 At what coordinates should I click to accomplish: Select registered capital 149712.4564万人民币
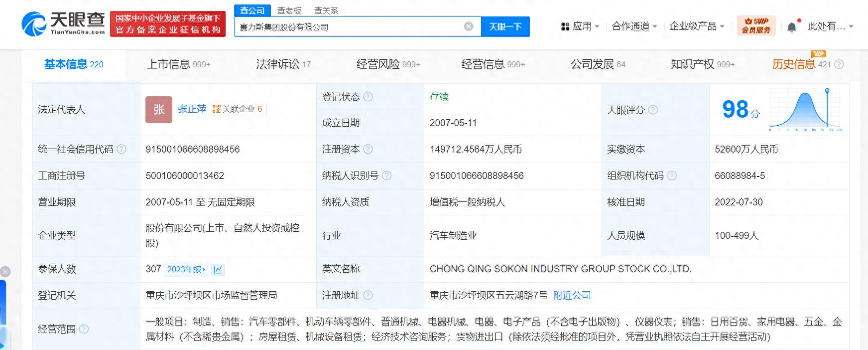(x=476, y=149)
